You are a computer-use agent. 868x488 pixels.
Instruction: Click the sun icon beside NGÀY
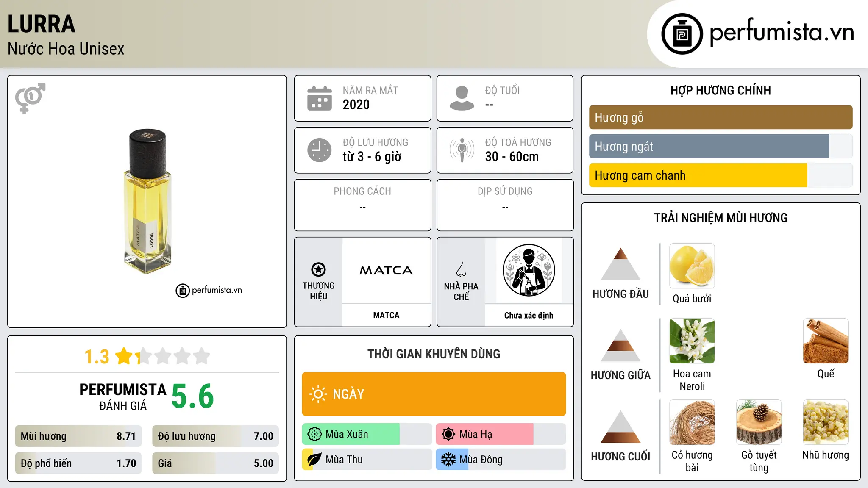coord(318,394)
